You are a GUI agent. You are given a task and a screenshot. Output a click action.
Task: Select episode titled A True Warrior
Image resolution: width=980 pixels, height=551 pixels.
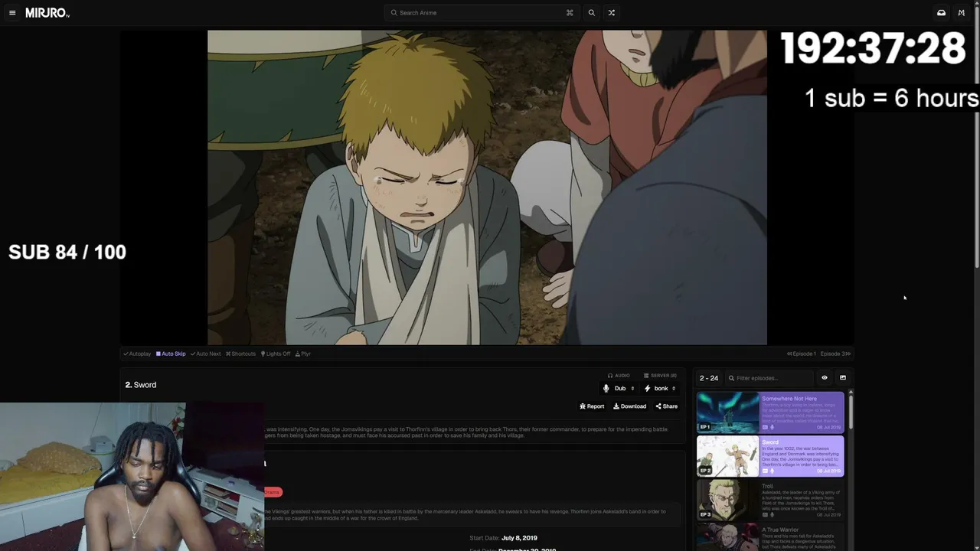coord(780,530)
